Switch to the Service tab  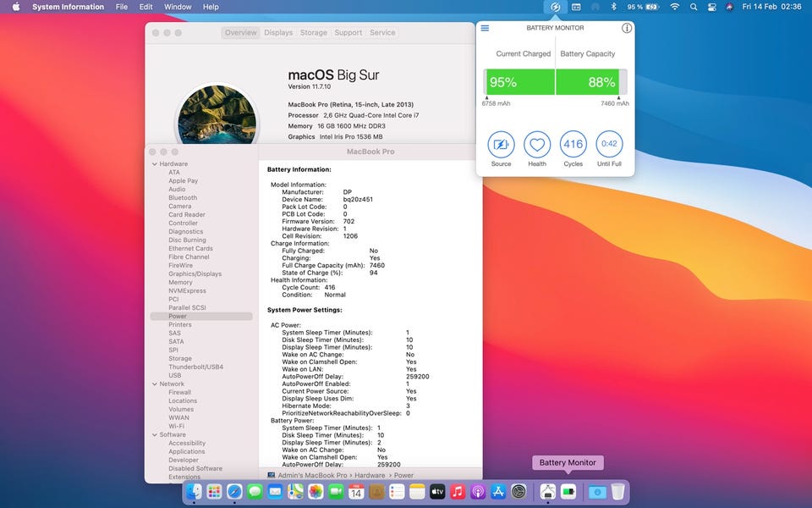click(x=382, y=32)
